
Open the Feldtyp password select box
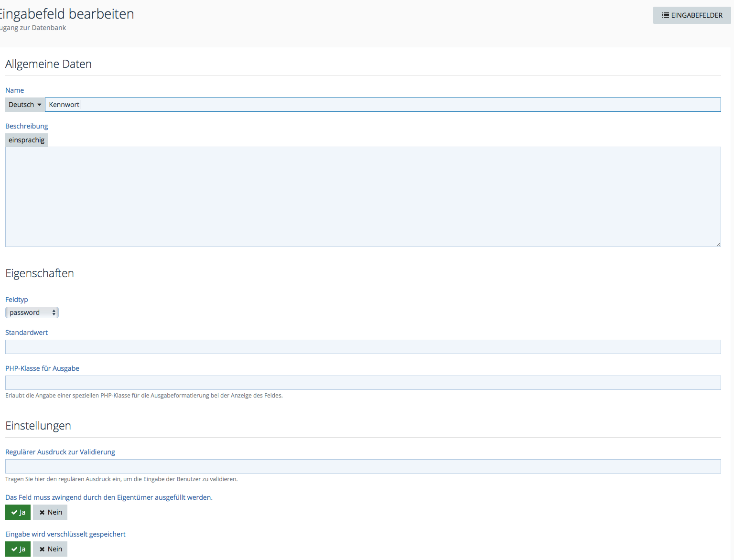(32, 312)
